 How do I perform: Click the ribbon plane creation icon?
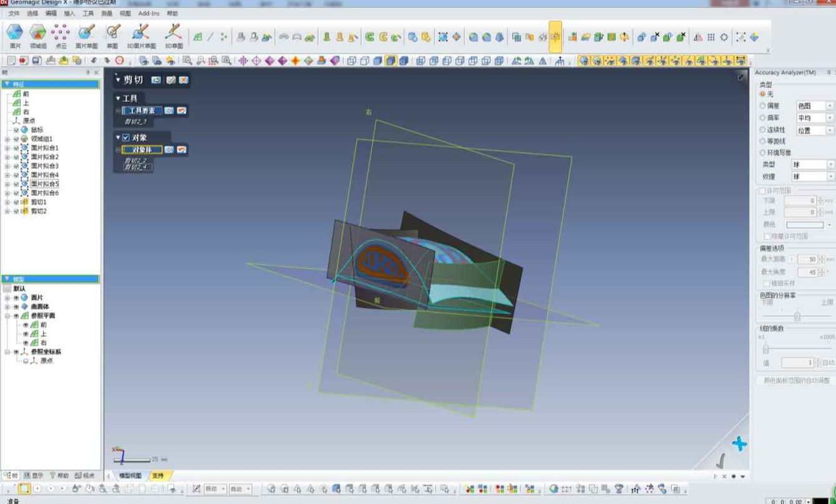pyautogui.click(x=198, y=37)
